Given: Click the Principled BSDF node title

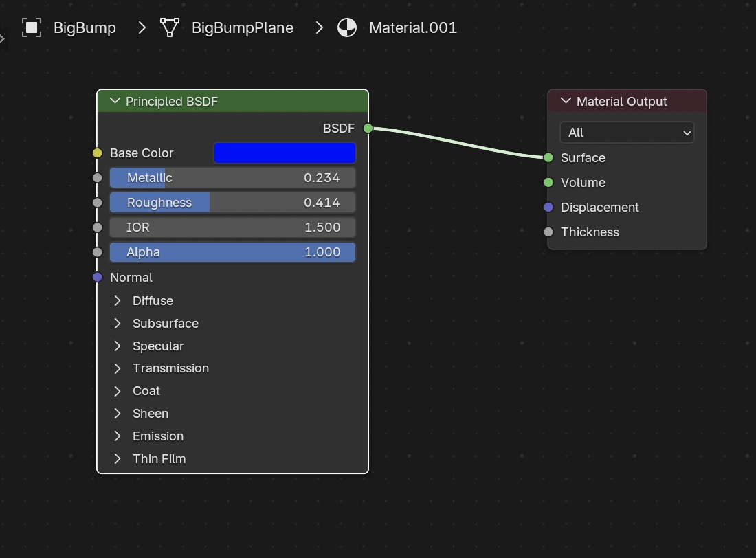Looking at the screenshot, I should click(172, 101).
